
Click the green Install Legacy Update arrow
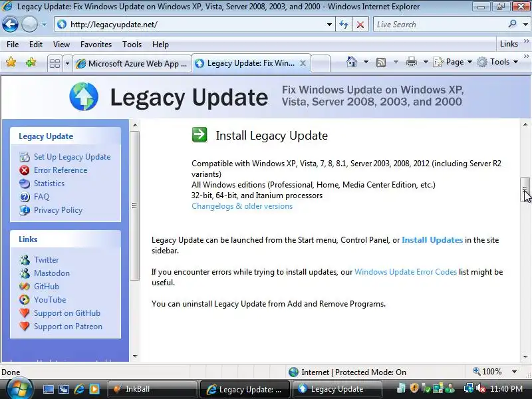(199, 135)
